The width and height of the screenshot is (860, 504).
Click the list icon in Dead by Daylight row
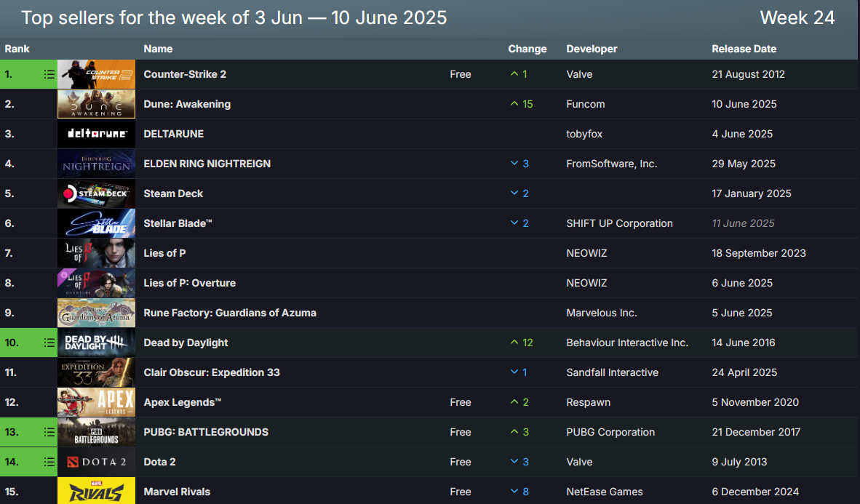[49, 343]
